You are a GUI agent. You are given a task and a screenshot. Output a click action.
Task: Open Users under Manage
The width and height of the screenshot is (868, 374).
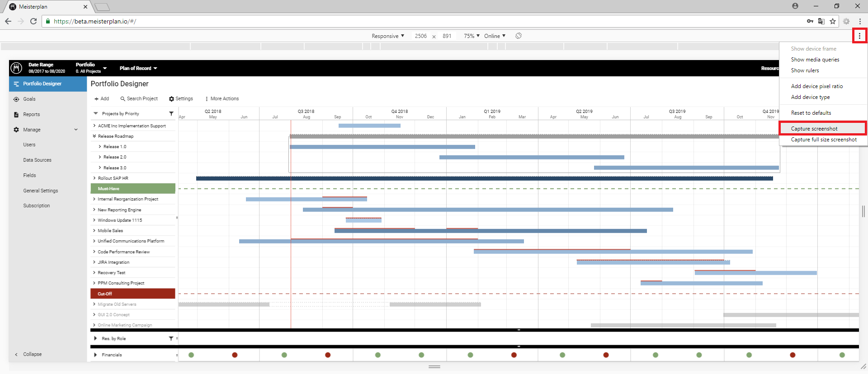(x=29, y=145)
